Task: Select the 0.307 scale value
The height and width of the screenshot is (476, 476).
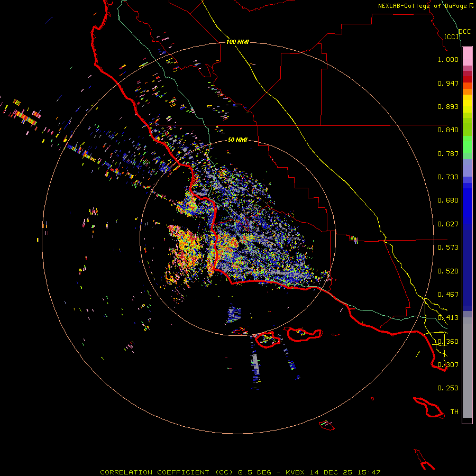Action: tap(448, 365)
